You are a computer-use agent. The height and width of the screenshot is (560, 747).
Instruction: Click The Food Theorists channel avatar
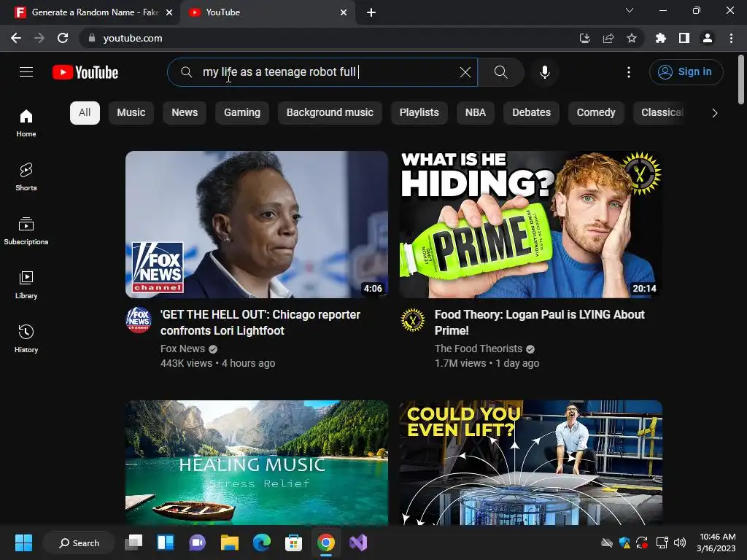click(413, 319)
